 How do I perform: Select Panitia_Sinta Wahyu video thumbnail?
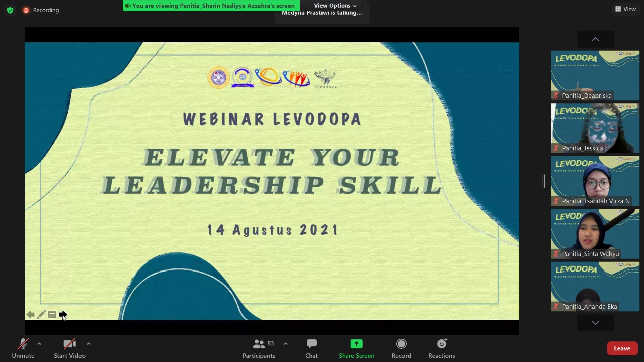click(595, 233)
